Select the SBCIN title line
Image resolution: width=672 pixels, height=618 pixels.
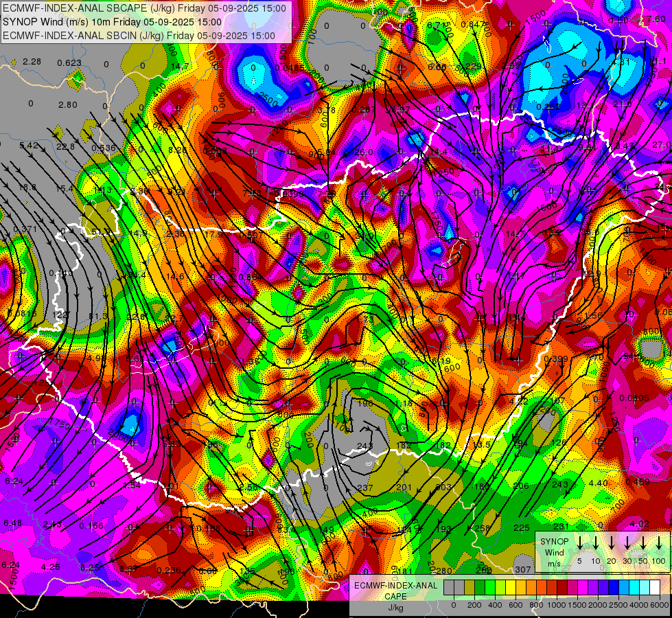[139, 36]
